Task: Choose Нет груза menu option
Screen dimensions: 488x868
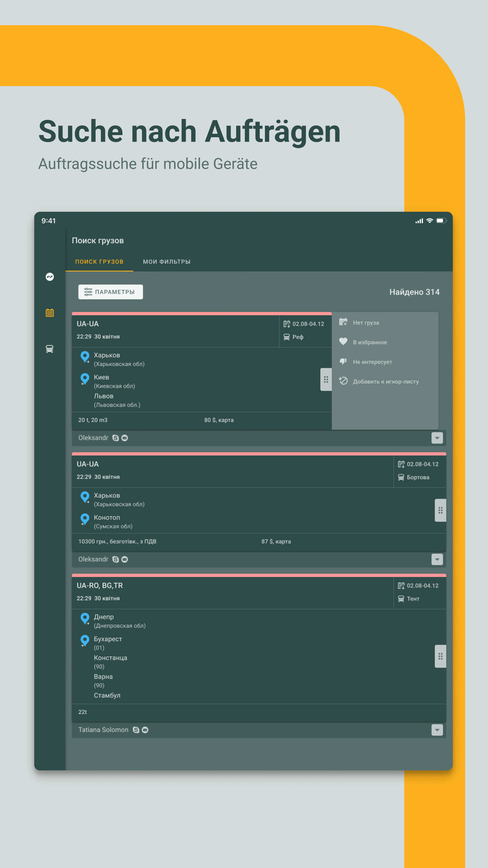Action: (x=366, y=322)
